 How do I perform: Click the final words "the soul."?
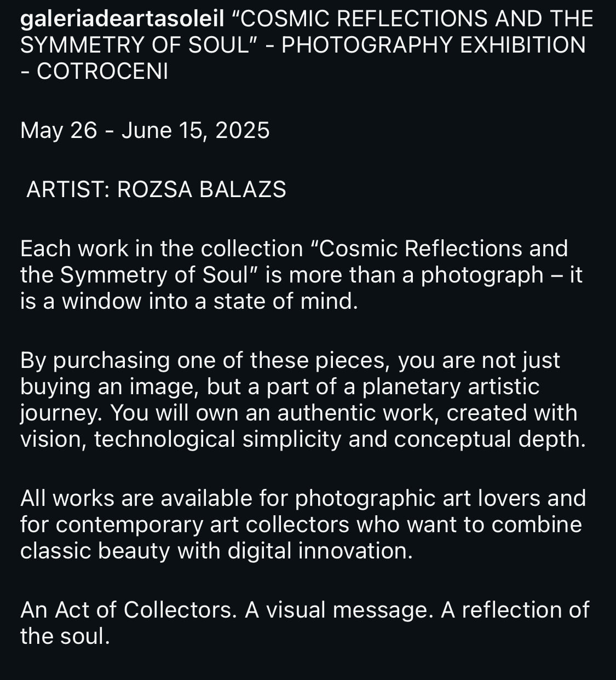pyautogui.click(x=65, y=636)
